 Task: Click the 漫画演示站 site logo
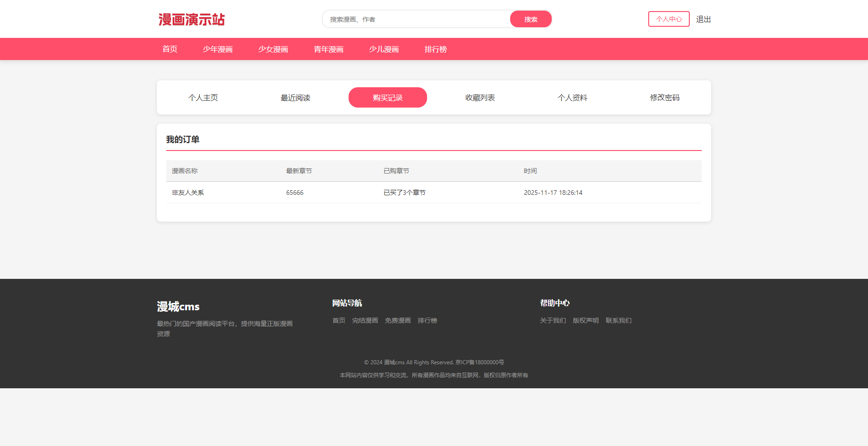(191, 19)
